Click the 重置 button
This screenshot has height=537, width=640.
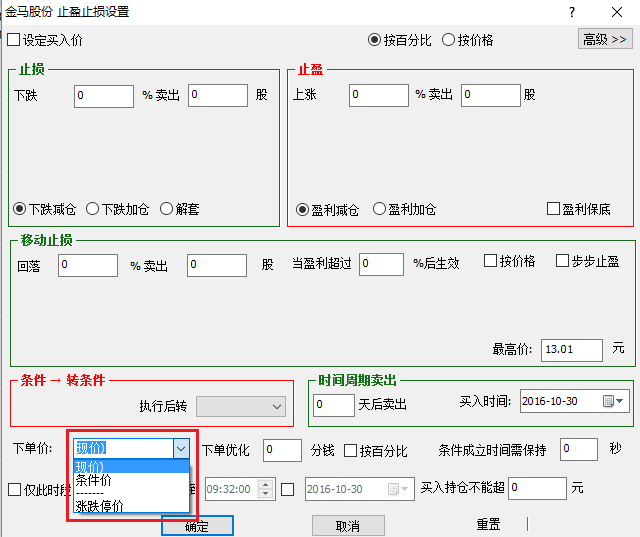click(488, 524)
